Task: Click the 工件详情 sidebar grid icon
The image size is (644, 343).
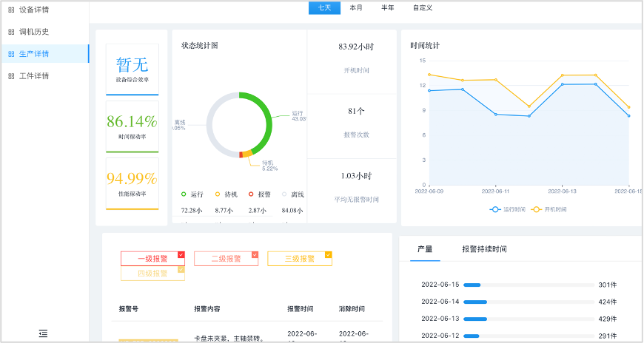Action: [11, 75]
